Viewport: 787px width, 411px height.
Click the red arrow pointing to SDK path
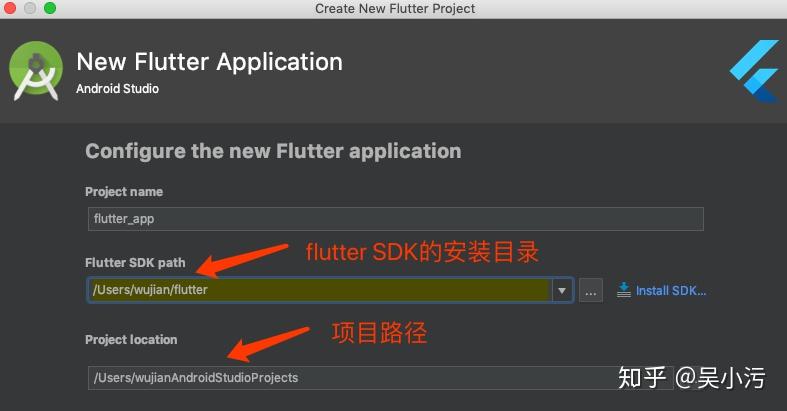242,260
